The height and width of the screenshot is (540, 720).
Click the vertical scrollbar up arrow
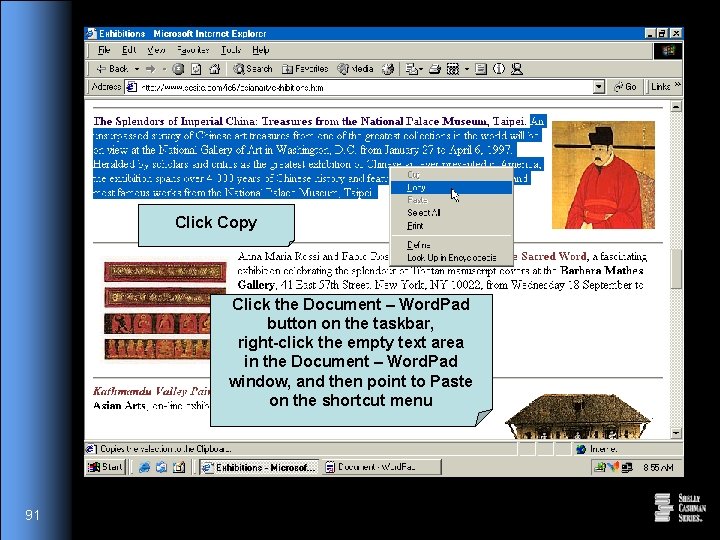(676, 107)
